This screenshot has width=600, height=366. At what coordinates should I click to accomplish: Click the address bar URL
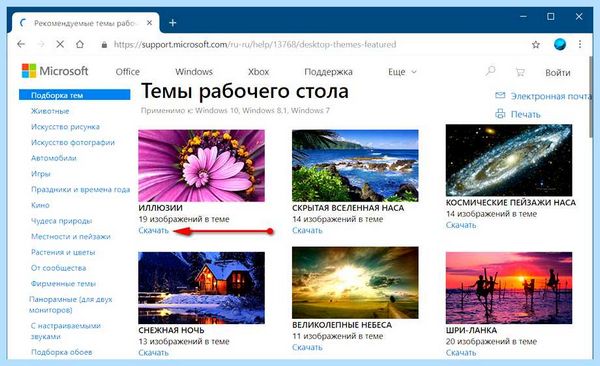(255, 44)
